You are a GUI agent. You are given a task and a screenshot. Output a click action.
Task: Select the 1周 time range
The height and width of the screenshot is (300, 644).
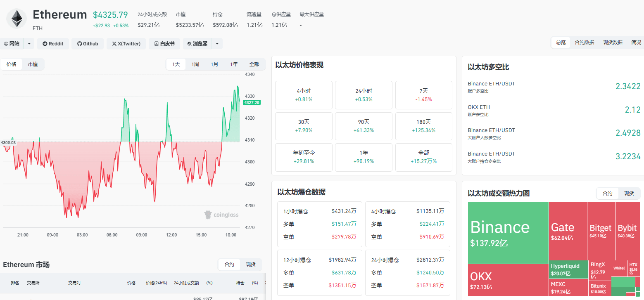[x=195, y=64]
